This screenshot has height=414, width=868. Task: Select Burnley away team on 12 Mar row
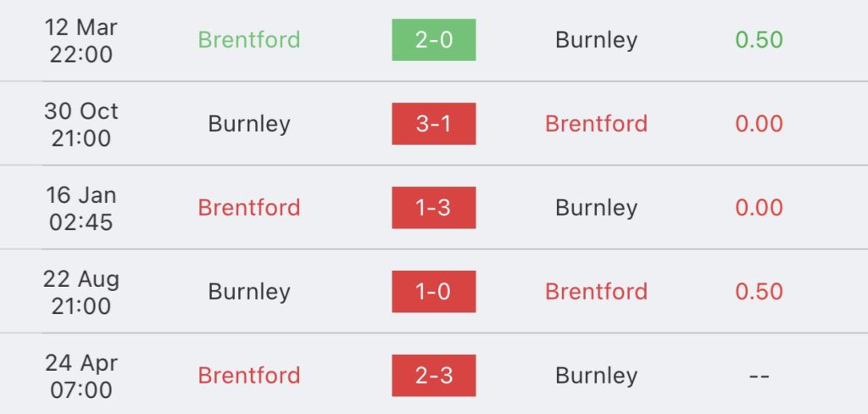point(596,40)
